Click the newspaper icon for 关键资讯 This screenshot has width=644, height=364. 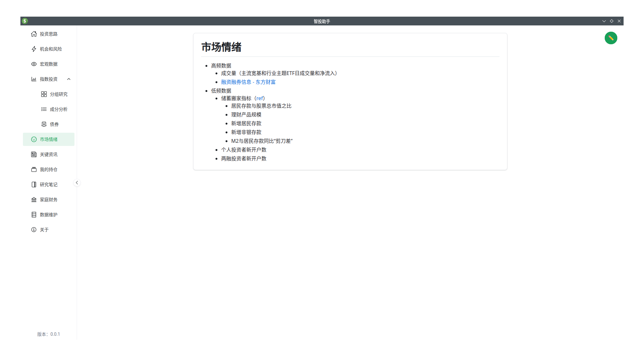pos(34,154)
